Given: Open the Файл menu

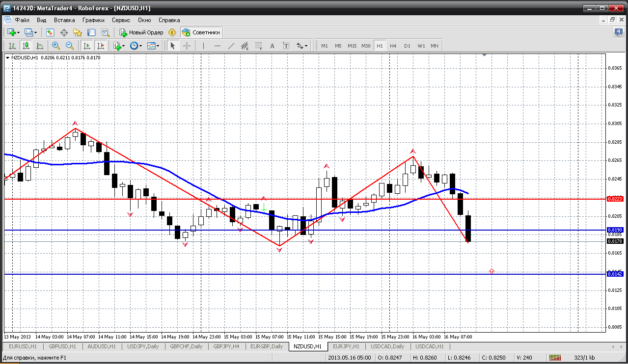Looking at the screenshot, I should click(22, 20).
